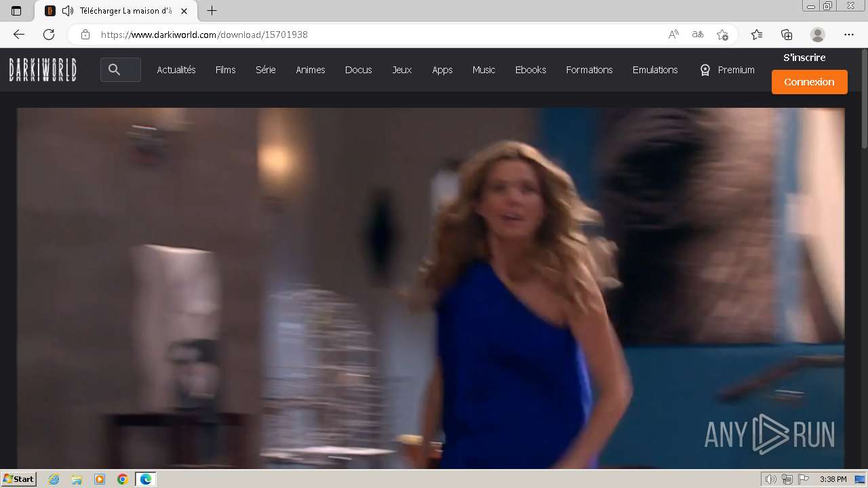Go to the Films section
868x488 pixels.
click(x=226, y=70)
